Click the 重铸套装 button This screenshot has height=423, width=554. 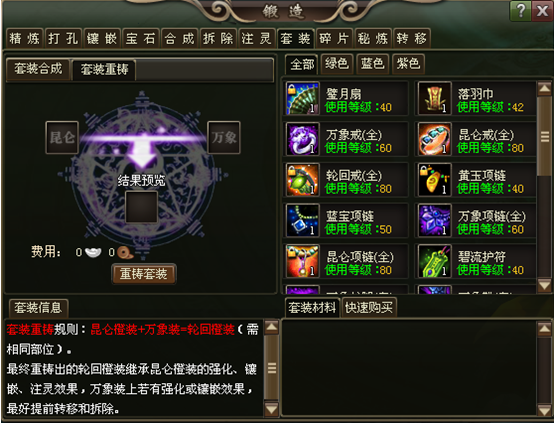pyautogui.click(x=143, y=274)
